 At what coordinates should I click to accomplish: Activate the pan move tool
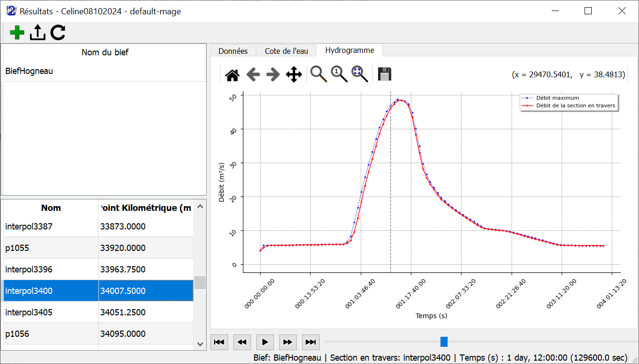point(293,74)
